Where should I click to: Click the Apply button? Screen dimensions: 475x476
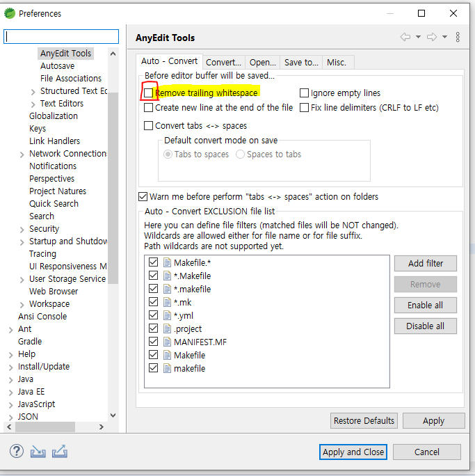pos(433,420)
